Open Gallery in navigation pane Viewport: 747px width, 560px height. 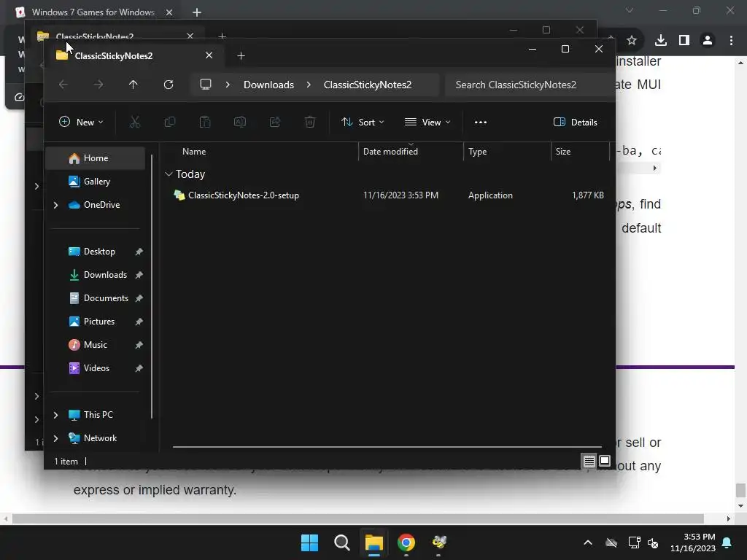(x=96, y=182)
